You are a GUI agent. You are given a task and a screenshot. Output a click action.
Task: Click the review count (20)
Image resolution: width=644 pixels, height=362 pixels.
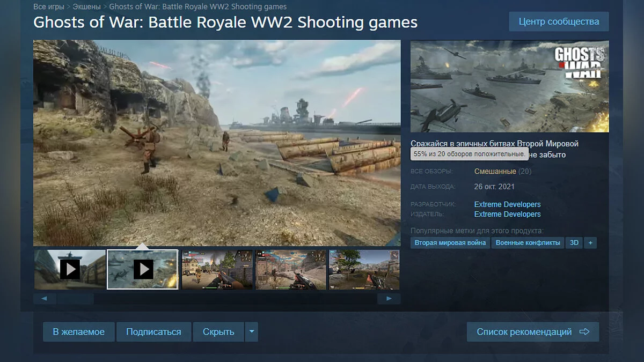coord(525,172)
